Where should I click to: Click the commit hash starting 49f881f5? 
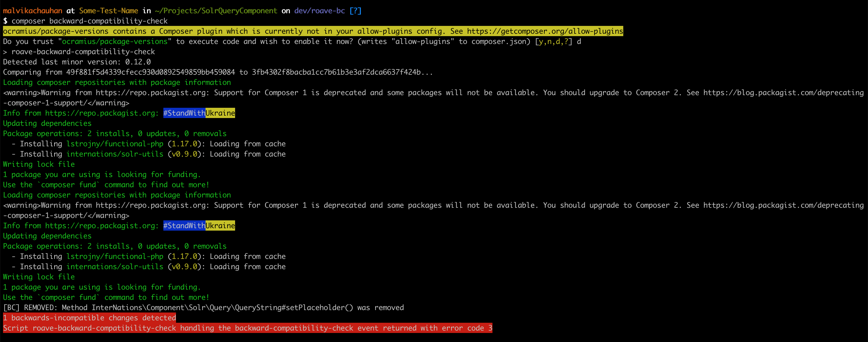coord(151,72)
